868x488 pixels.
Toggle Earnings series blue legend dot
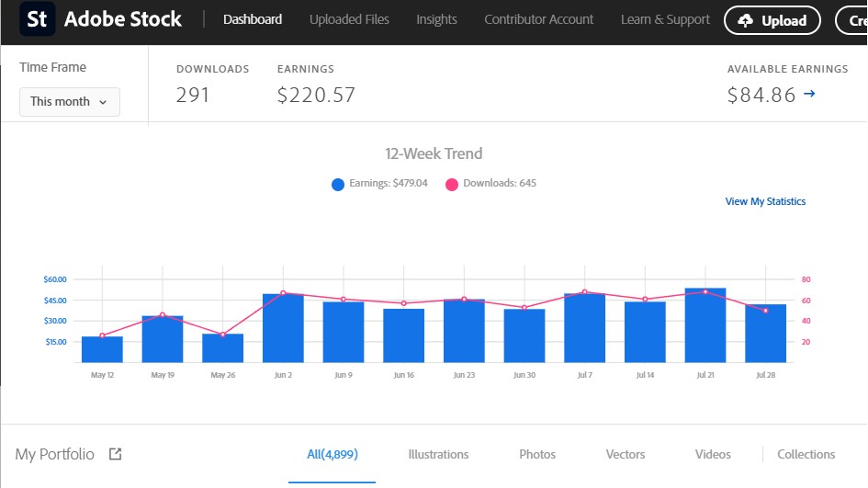pyautogui.click(x=338, y=184)
